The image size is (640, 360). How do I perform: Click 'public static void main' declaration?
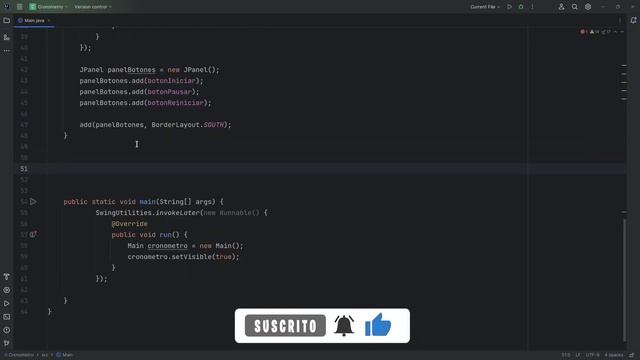(x=143, y=202)
